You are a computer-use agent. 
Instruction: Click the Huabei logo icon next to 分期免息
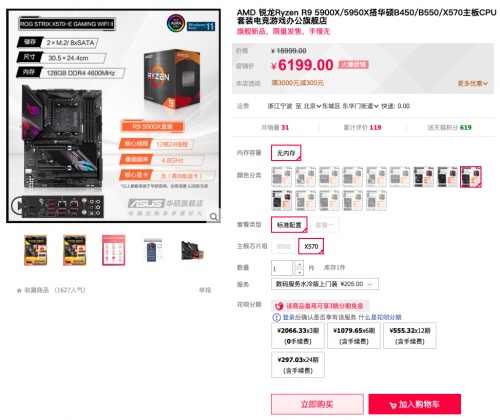(x=279, y=306)
